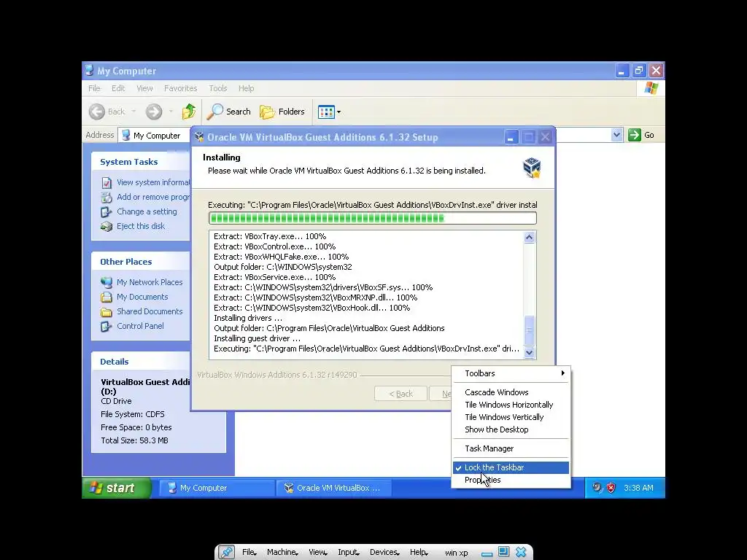The image size is (747, 560).
Task: Click the Forward arrow icon in My Computer
Action: [154, 112]
